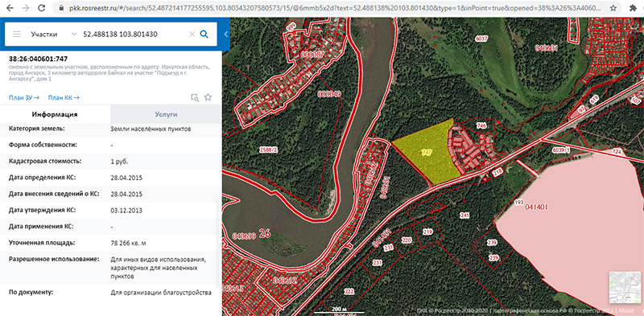Viewport: 644px width, 316px height.
Task: Go forward with browser forward arrow
Action: (26, 8)
